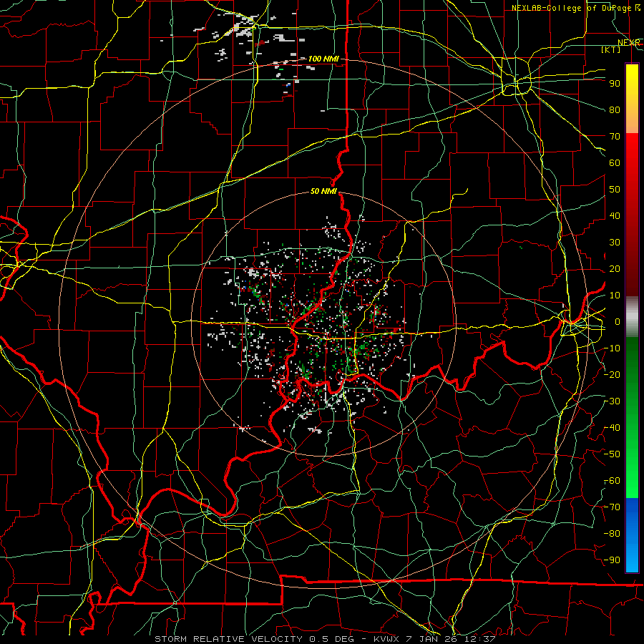
Task: Click the positive 90 scale label
Action: coord(615,83)
